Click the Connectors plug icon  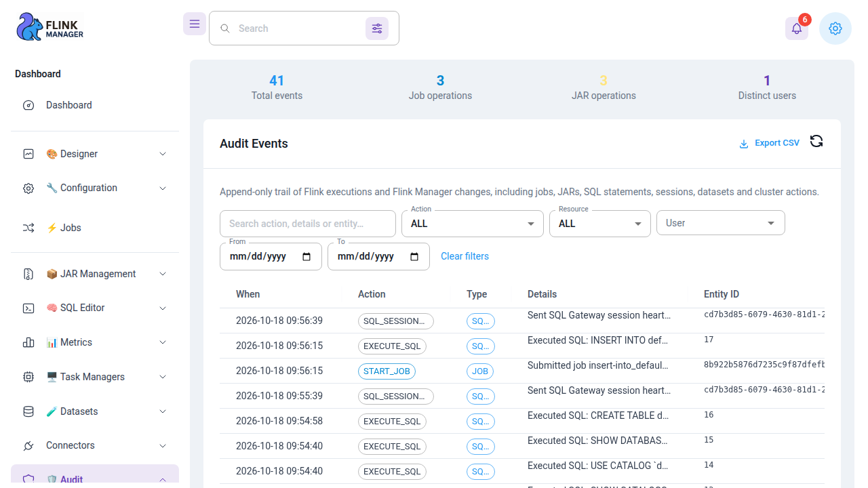28,446
